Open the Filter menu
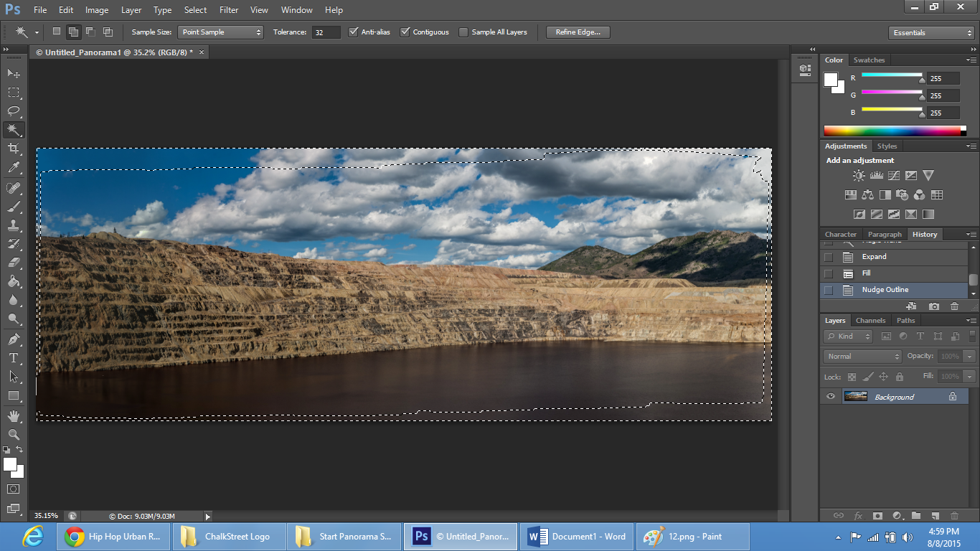This screenshot has width=980, height=551. tap(229, 10)
